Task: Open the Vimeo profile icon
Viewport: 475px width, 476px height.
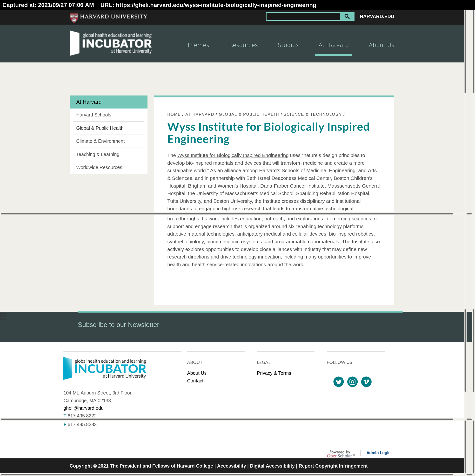Action: click(366, 382)
